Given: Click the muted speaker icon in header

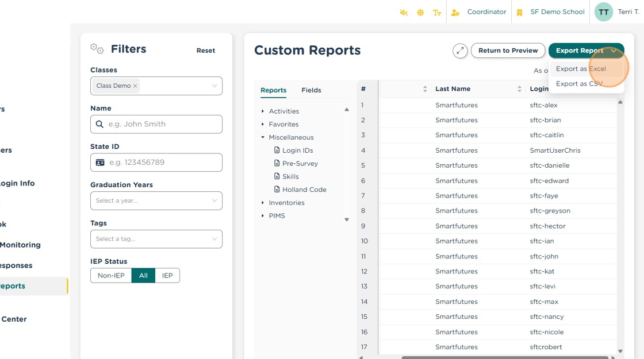Looking at the screenshot, I should (404, 13).
